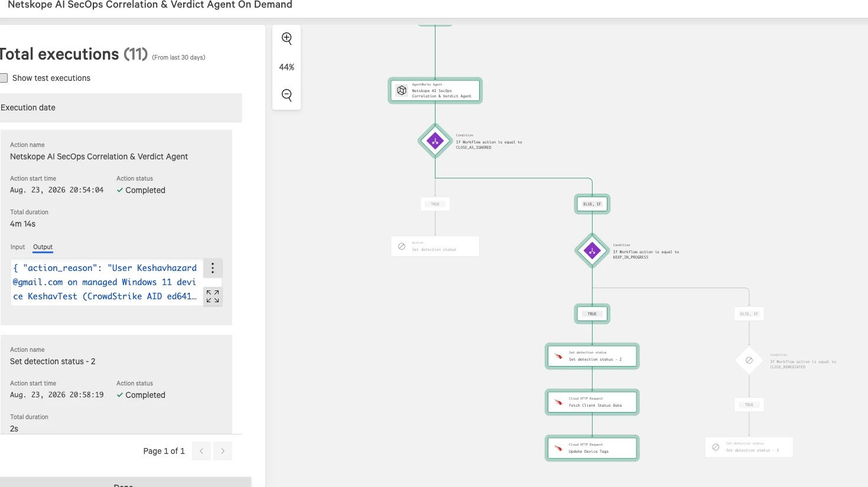Click the CLOSE_REMEDIATED condition diamond
868x487 pixels.
coord(749,360)
